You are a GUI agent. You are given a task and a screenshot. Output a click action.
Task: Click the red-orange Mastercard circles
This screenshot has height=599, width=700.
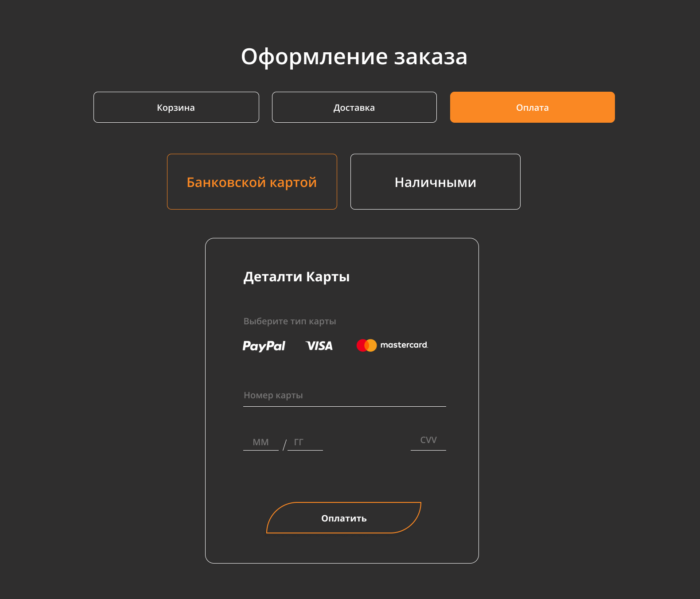tap(366, 345)
